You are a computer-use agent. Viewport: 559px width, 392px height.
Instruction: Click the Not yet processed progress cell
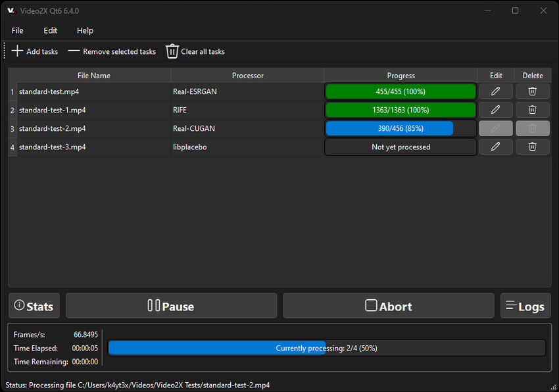click(x=401, y=147)
